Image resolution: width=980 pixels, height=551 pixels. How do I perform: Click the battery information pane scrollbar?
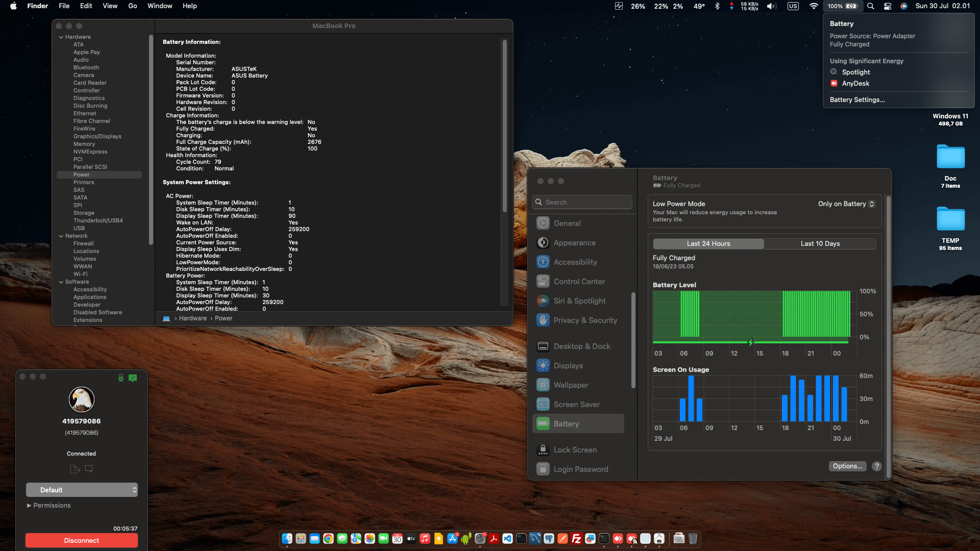point(505,126)
